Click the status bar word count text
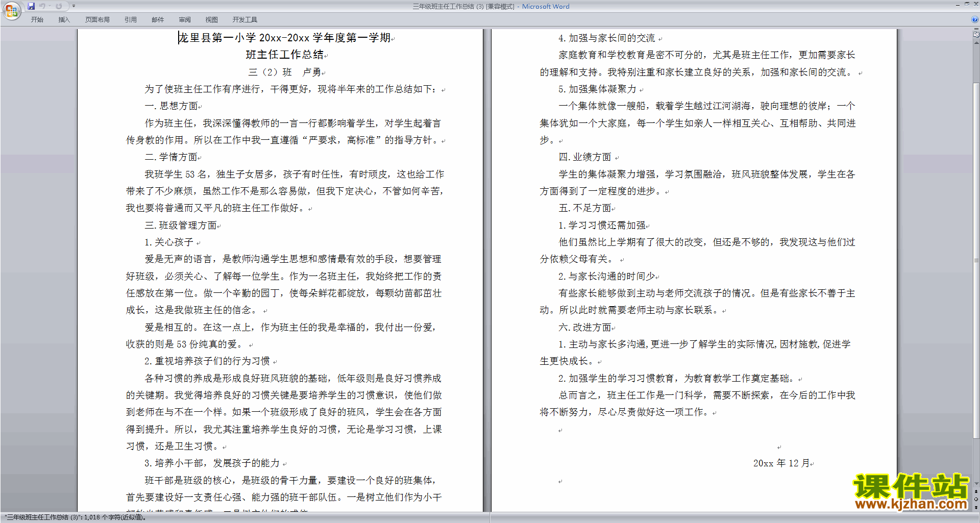The image size is (980, 523). (75, 517)
